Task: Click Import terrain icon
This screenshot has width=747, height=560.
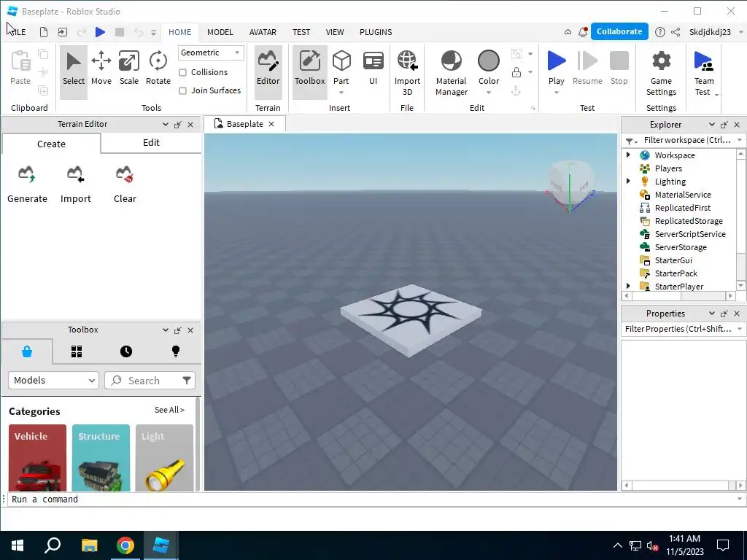Action: click(x=75, y=174)
